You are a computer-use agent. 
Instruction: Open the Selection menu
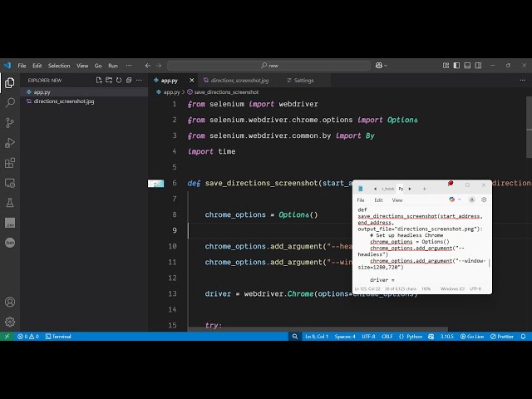click(59, 66)
